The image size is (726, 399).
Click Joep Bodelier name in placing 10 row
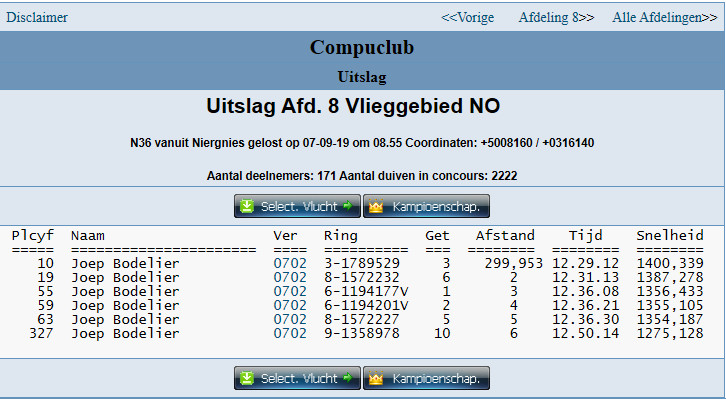coord(125,263)
